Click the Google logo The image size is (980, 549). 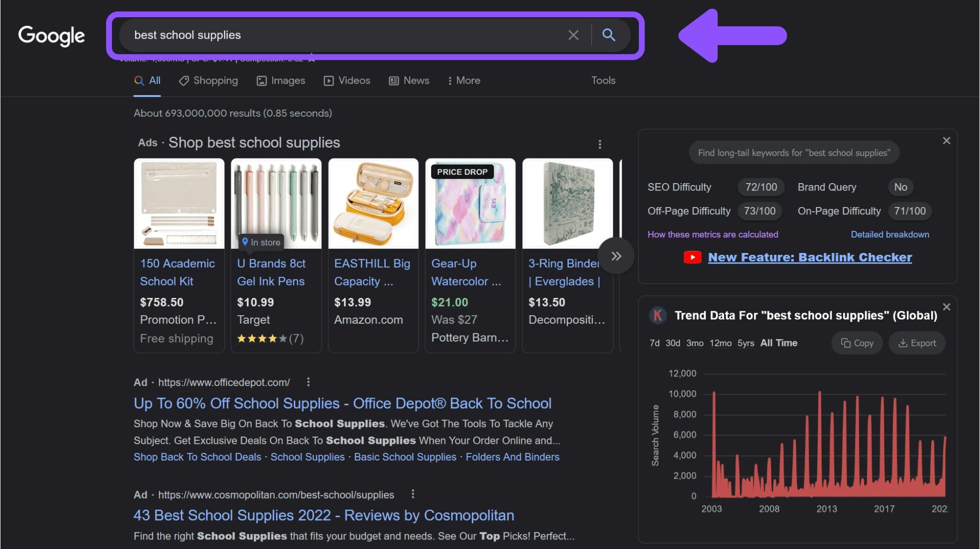51,35
